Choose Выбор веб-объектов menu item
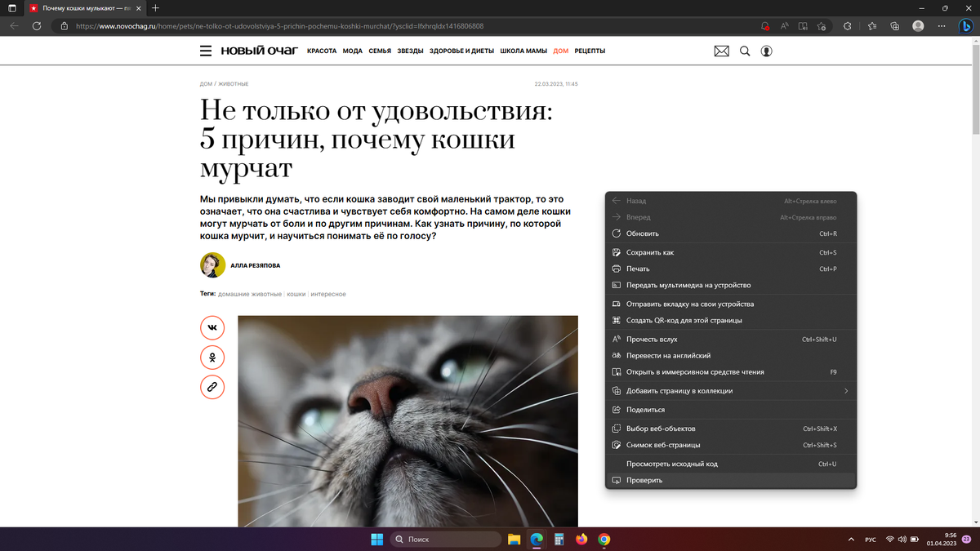The width and height of the screenshot is (980, 551). tap(731, 429)
